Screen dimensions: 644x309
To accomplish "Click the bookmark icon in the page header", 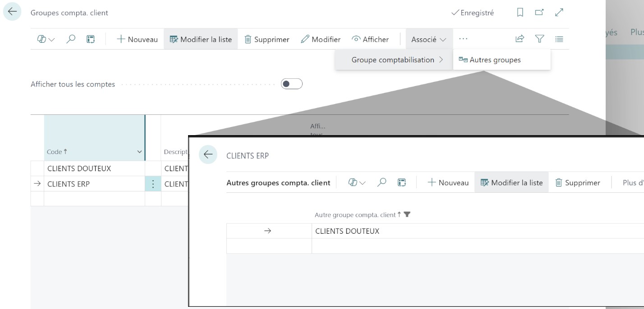I will tap(520, 13).
